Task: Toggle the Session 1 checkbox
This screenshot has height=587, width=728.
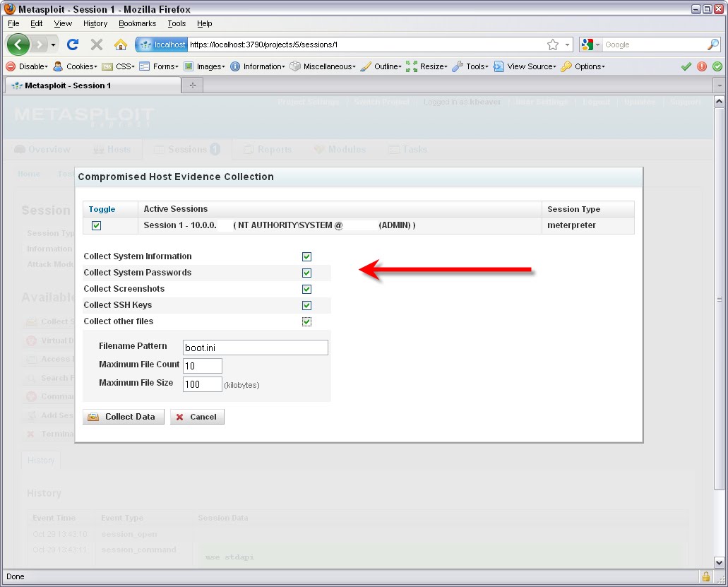Action: pos(96,226)
